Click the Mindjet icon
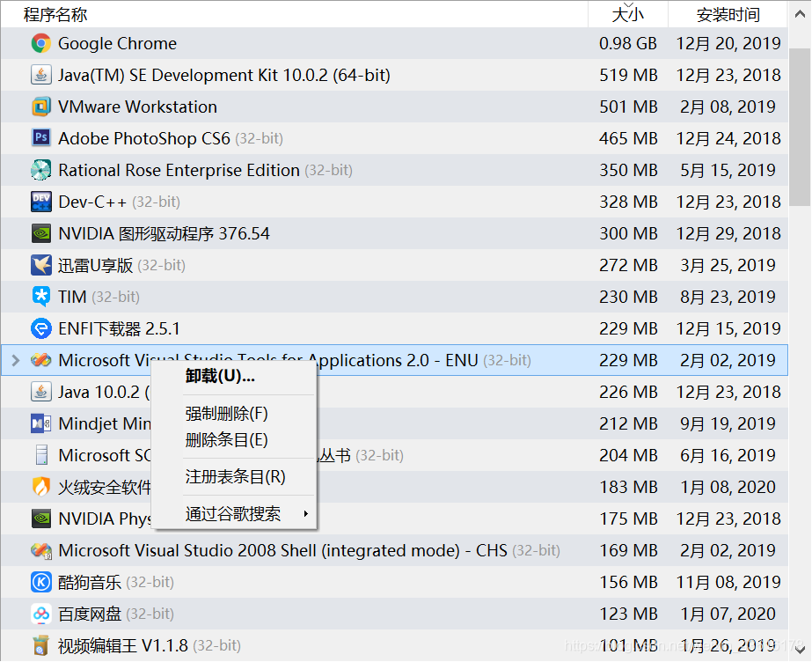Screen dimensions: 812x662 pos(41,423)
